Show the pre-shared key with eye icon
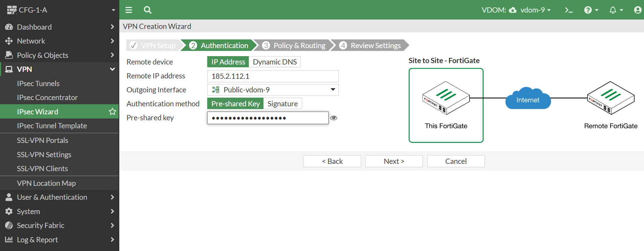 (334, 118)
